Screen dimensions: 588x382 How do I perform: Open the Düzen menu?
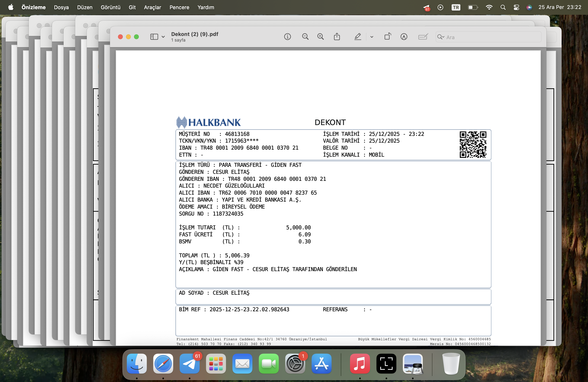pyautogui.click(x=85, y=7)
